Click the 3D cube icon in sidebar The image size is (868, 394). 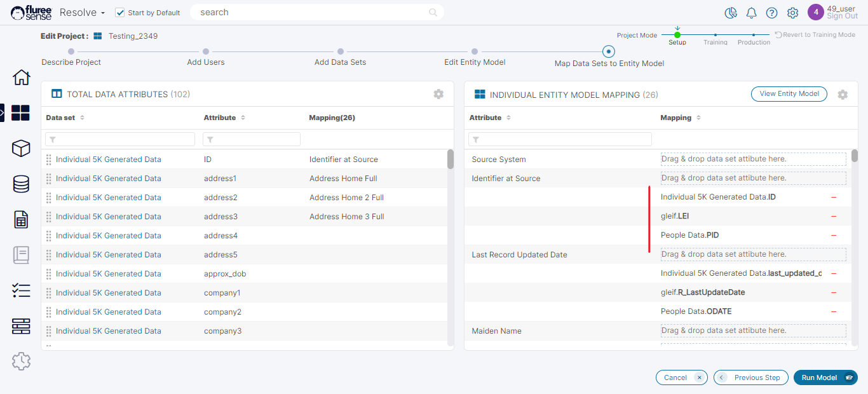pos(21,148)
